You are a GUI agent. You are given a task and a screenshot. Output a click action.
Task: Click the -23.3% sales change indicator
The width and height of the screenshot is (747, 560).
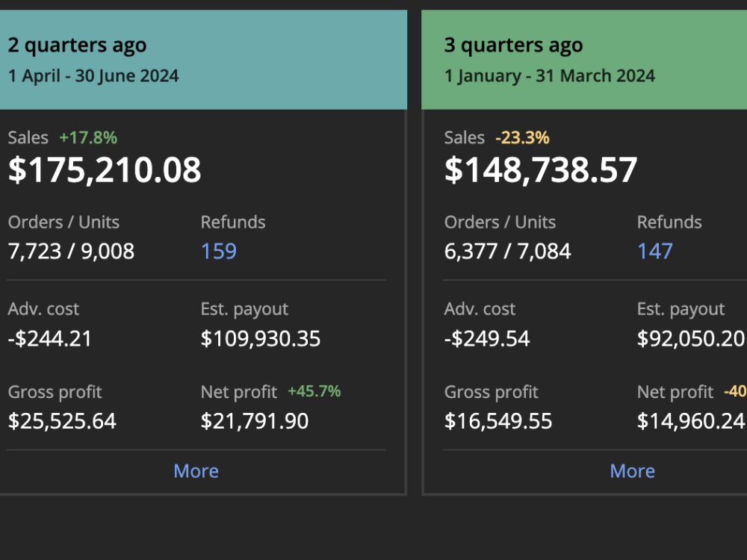point(523,137)
